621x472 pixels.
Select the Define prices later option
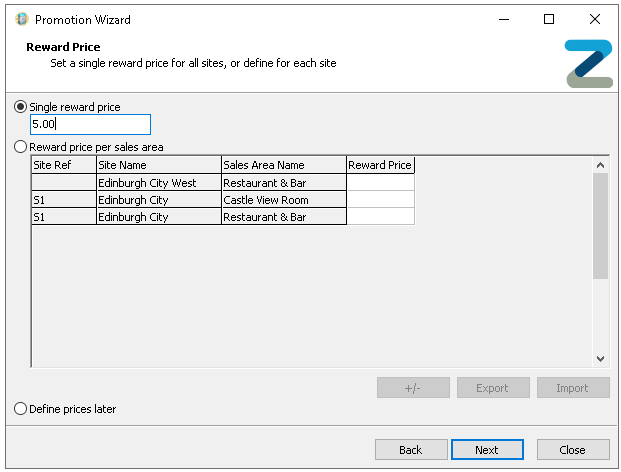[21, 409]
